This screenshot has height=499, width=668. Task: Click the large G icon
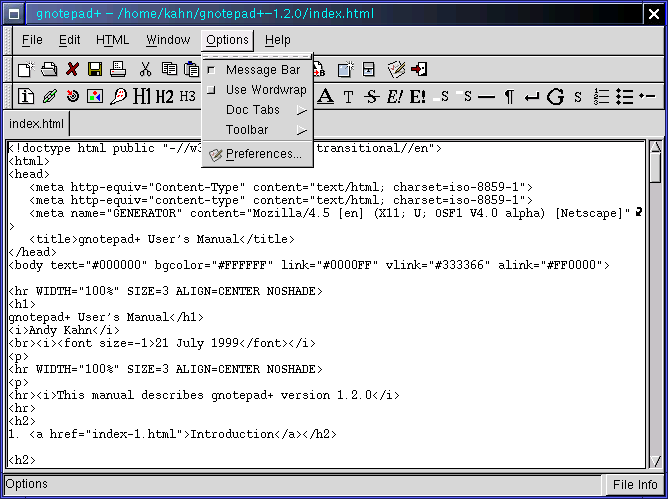(x=556, y=97)
